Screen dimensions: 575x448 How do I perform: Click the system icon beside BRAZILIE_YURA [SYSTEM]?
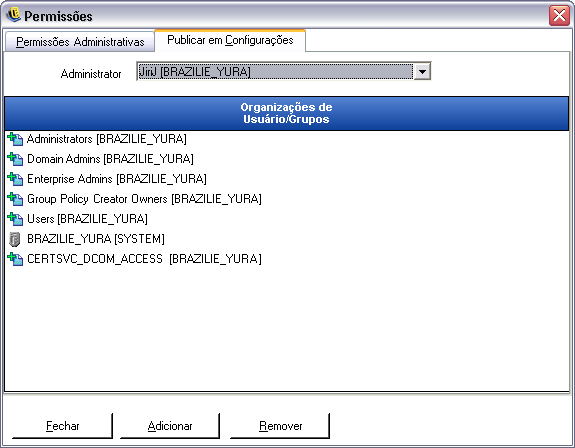pos(14,239)
